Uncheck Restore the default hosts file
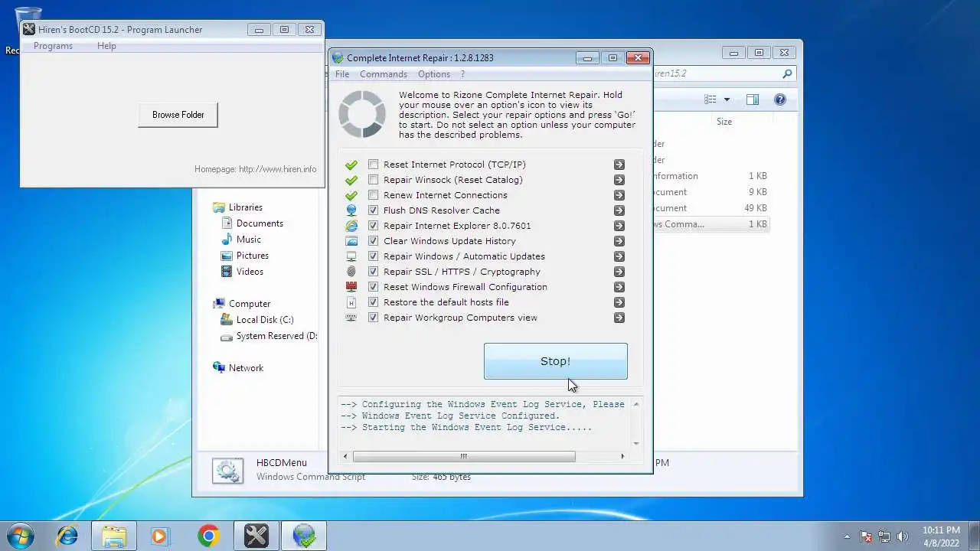The image size is (980, 551). coord(373,302)
